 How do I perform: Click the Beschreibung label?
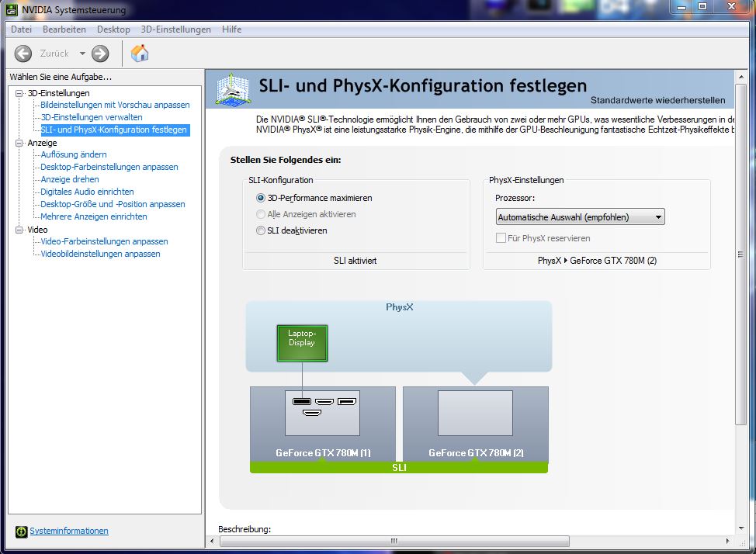(244, 529)
